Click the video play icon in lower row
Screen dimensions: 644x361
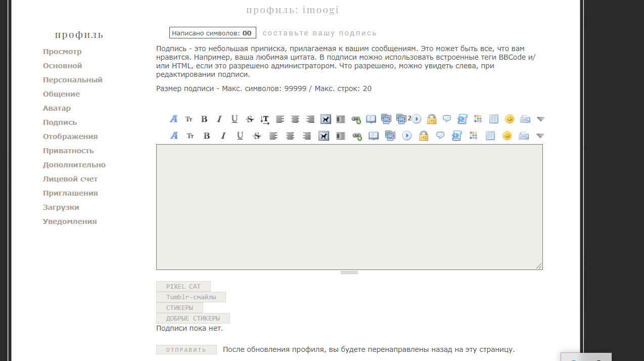pos(407,136)
